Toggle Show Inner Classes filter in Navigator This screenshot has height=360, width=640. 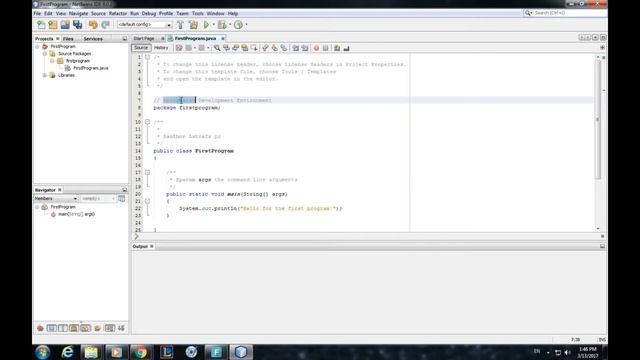pyautogui.click(x=85, y=328)
